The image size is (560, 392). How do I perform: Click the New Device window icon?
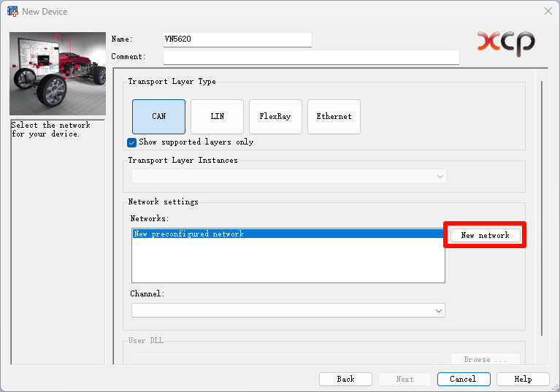tap(12, 11)
